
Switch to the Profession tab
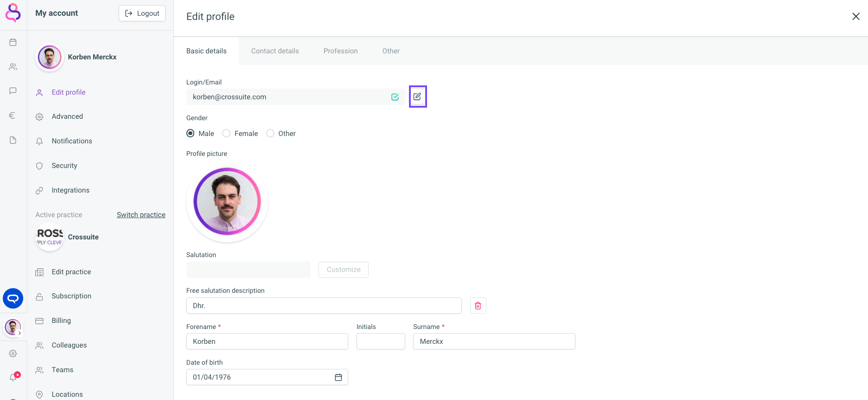tap(340, 51)
